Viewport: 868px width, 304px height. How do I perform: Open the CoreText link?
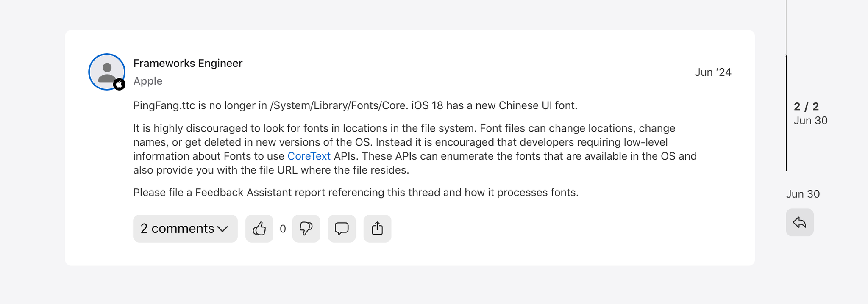pos(309,156)
